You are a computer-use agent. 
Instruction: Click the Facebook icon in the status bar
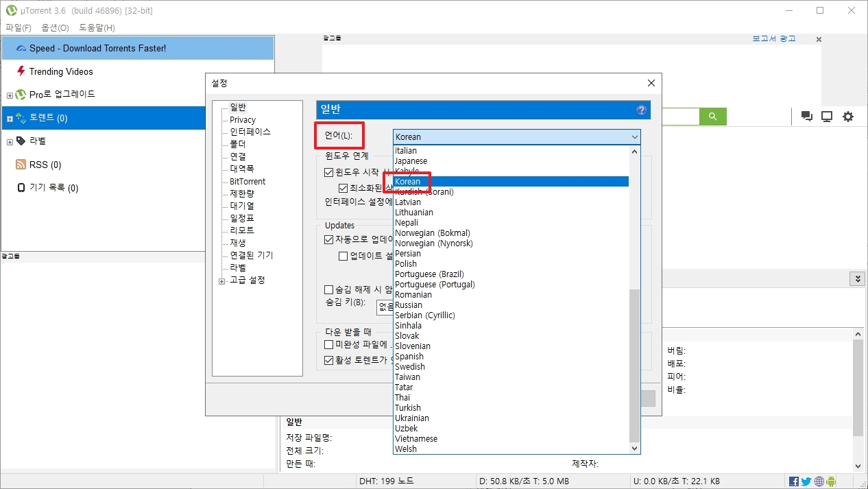pos(793,481)
